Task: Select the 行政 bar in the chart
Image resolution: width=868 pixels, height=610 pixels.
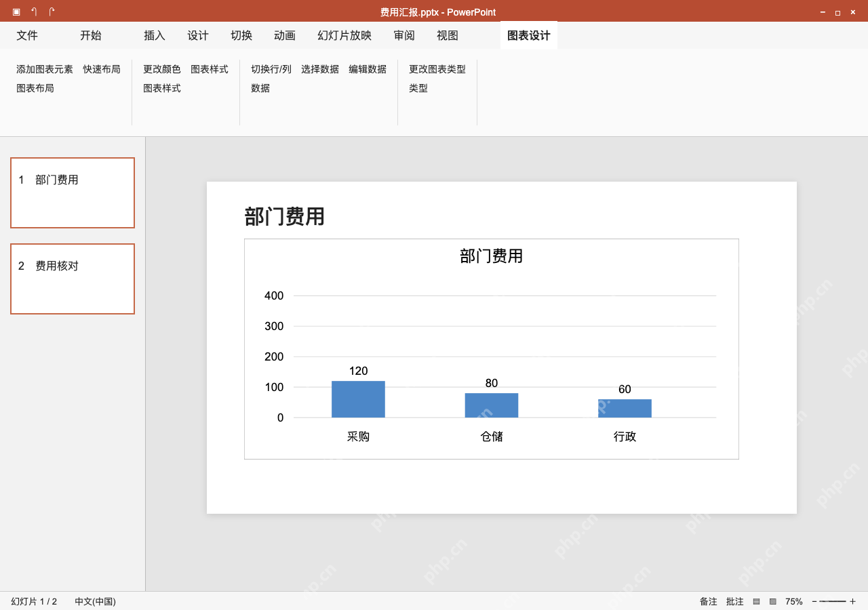Action: coord(625,408)
